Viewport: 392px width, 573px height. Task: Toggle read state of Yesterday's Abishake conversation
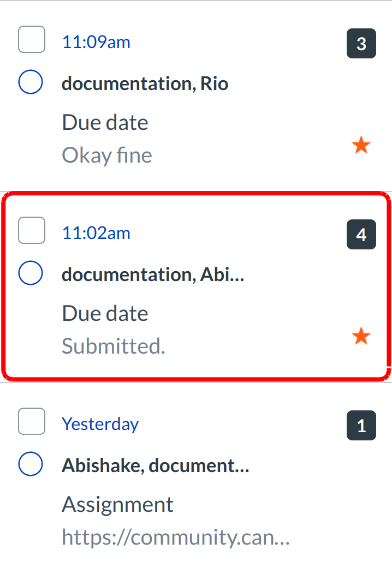coord(31,465)
